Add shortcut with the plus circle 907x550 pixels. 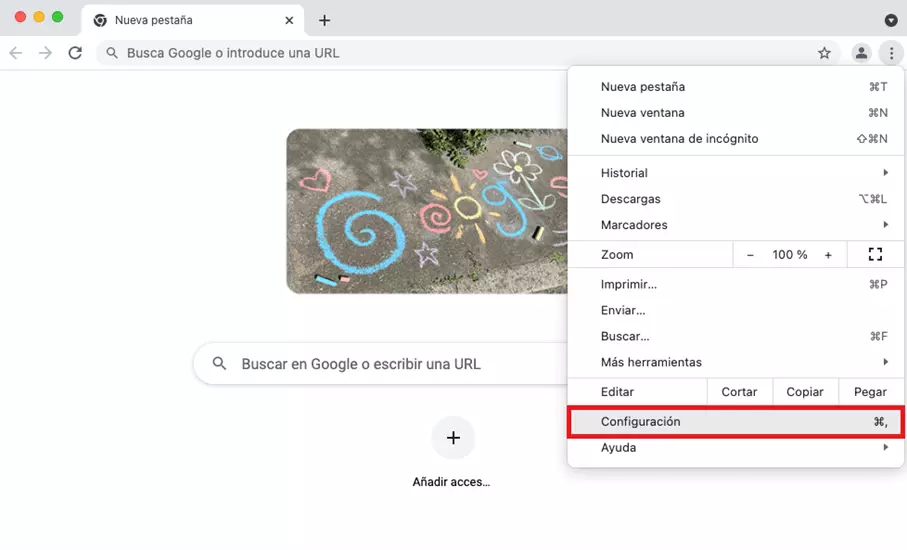[x=454, y=438]
